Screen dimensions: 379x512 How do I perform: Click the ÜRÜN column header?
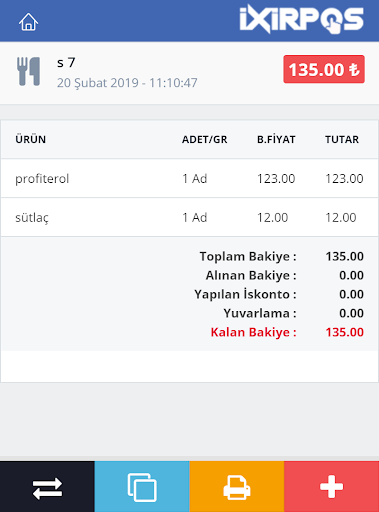pos(31,139)
